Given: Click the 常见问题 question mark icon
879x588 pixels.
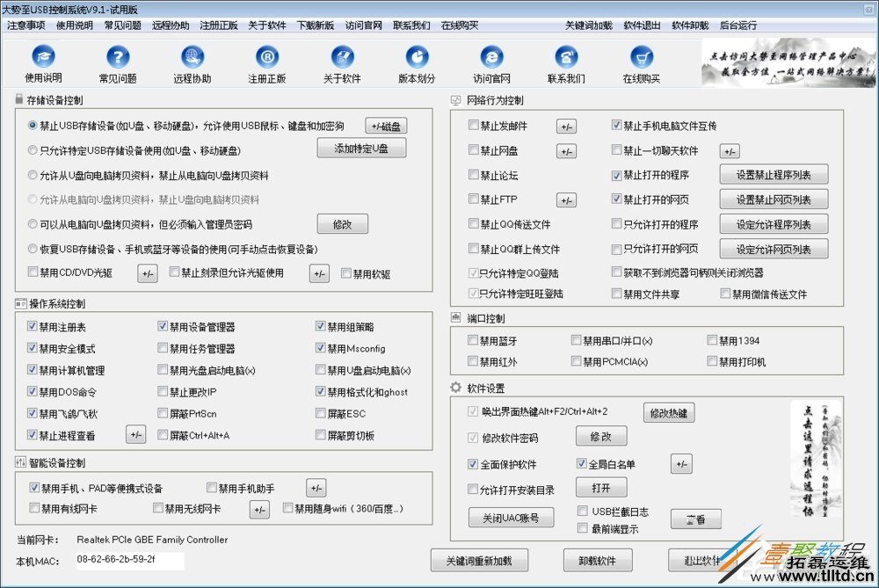Looking at the screenshot, I should click(118, 62).
